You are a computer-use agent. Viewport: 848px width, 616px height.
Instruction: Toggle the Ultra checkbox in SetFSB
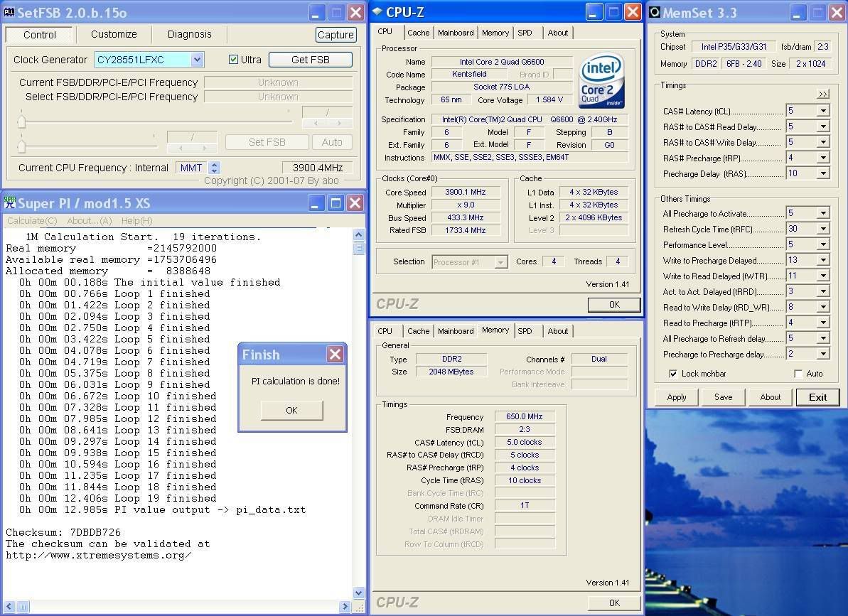tap(234, 60)
